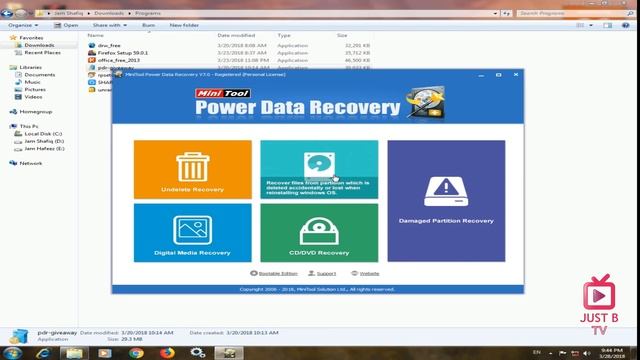Select Libraries in navigation pane
Viewport: 640px width, 360px height.
[30, 67]
